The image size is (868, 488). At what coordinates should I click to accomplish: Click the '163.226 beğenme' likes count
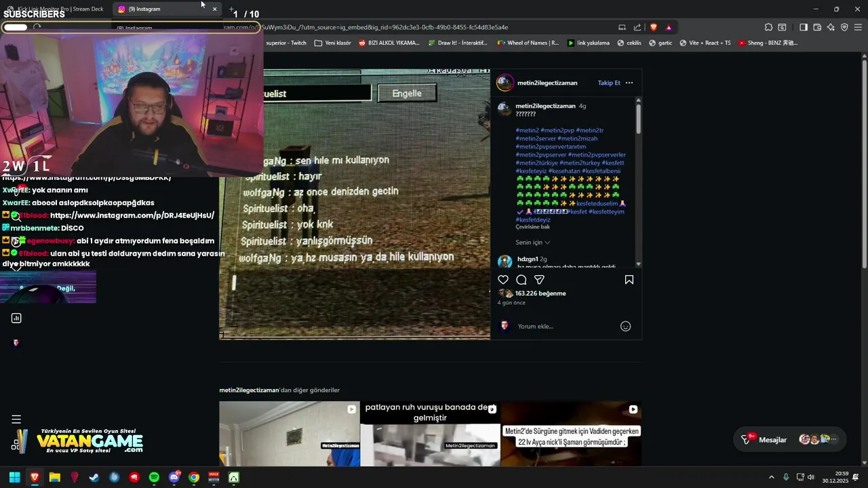tap(540, 293)
